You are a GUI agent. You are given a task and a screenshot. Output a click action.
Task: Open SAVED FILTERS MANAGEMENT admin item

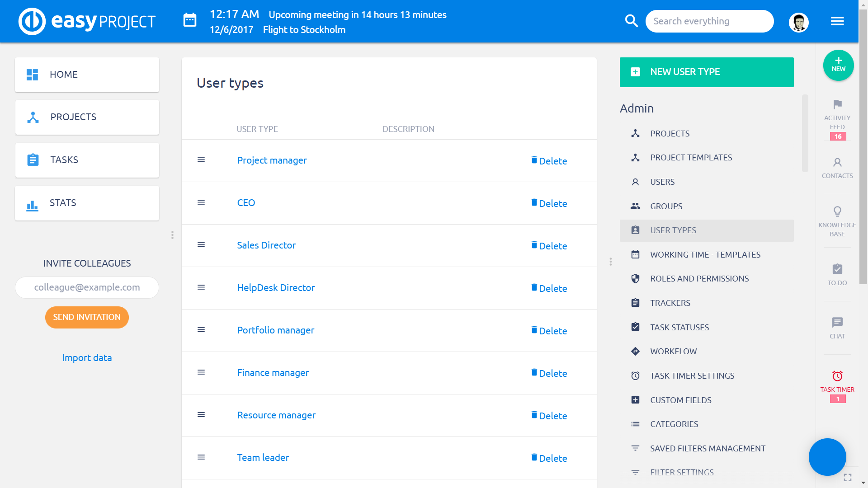pos(707,449)
